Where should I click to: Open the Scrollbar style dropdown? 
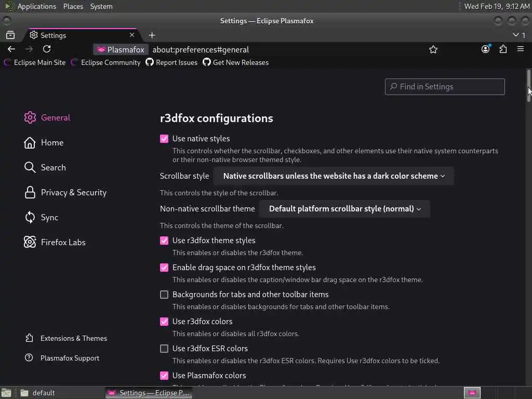click(334, 176)
